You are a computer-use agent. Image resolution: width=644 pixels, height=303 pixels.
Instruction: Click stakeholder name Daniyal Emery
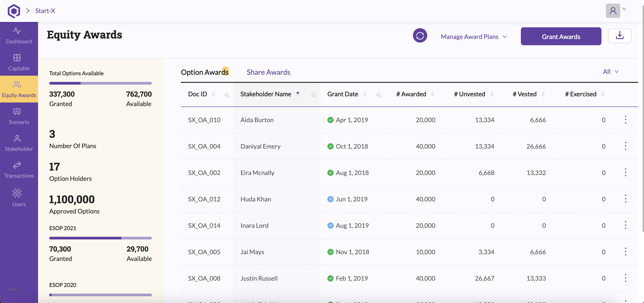coord(260,146)
